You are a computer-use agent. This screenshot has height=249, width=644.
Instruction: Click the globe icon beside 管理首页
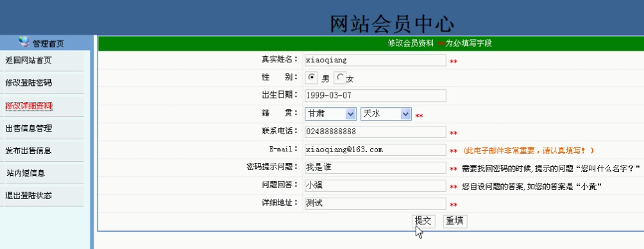click(x=24, y=41)
